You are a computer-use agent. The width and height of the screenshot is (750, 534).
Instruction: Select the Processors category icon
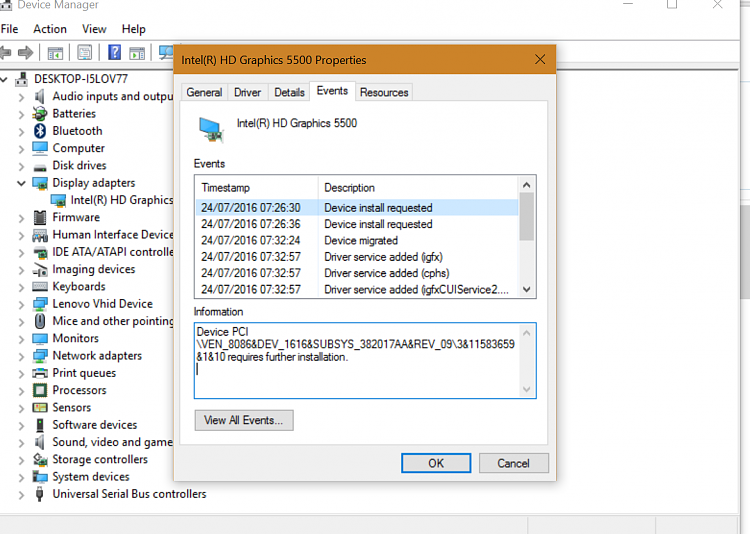(40, 390)
